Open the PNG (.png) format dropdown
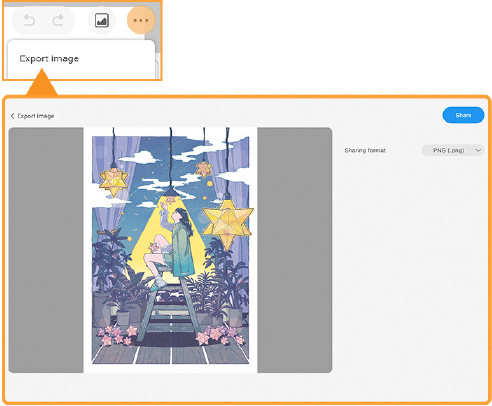Viewport: 492px width, 406px height. [453, 150]
